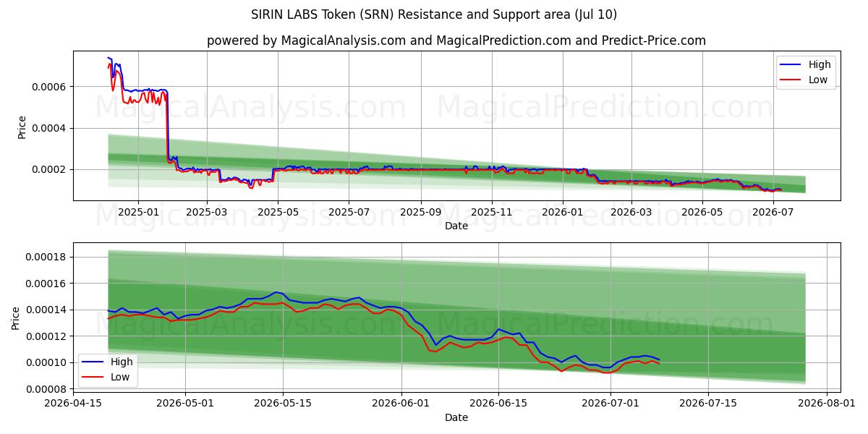
Task: Click the 'Price' y-axis label of the top chart
Action: click(22, 127)
